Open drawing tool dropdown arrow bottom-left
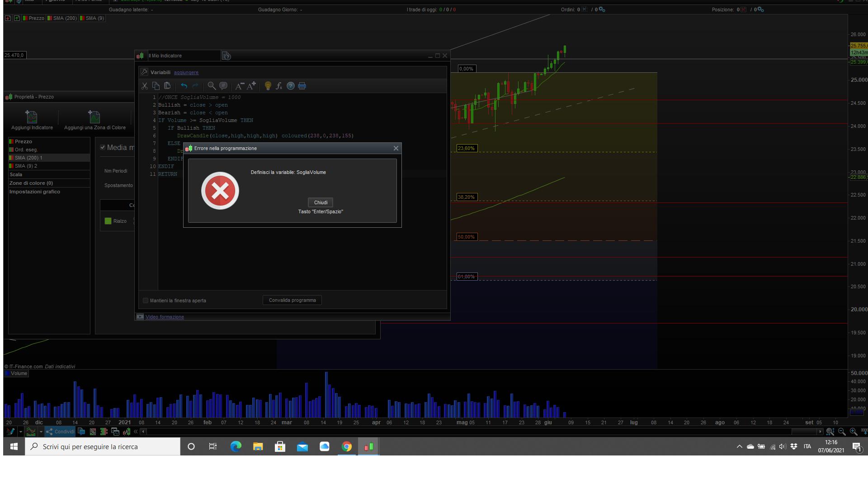868x488 pixels. click(x=21, y=432)
